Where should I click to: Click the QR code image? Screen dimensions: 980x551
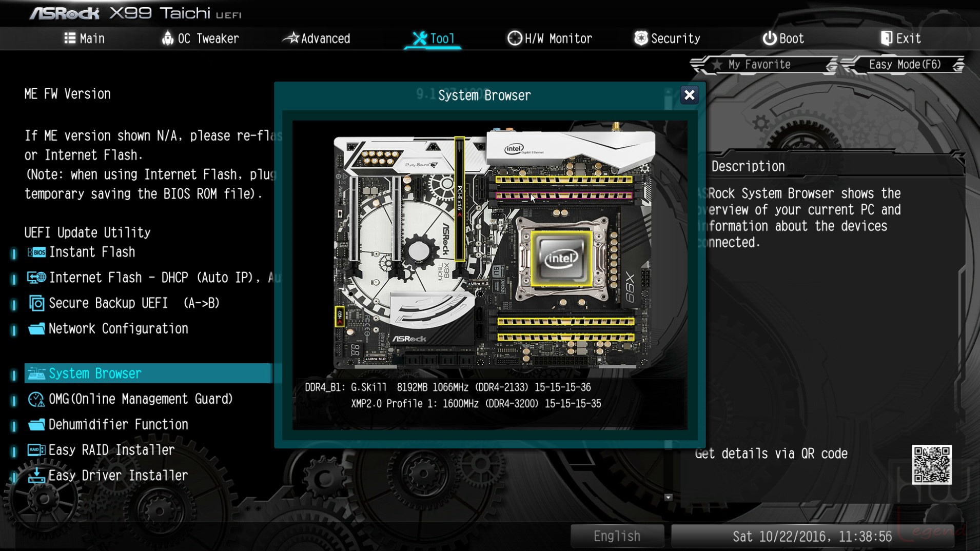coord(932,465)
